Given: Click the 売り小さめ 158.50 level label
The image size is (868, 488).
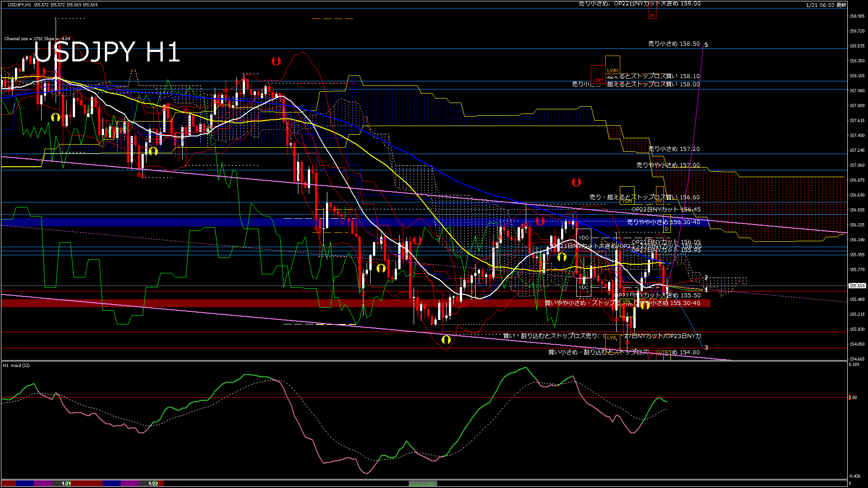Looking at the screenshot, I should [674, 44].
